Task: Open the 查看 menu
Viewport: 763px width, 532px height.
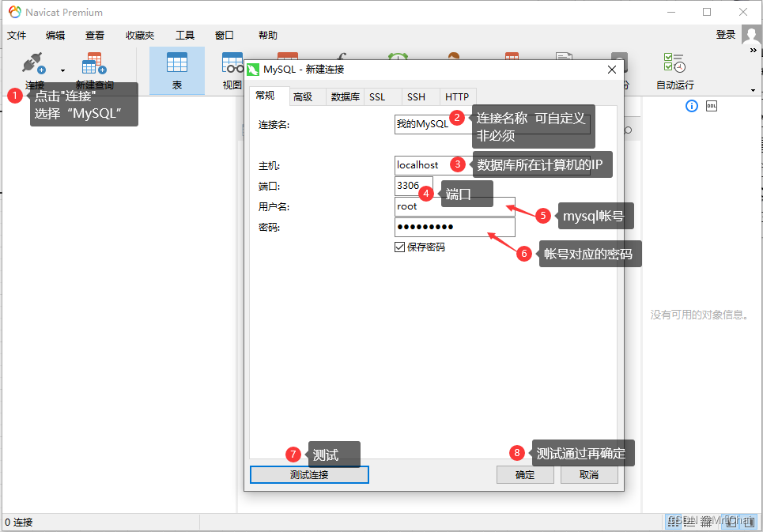Action: (95, 36)
